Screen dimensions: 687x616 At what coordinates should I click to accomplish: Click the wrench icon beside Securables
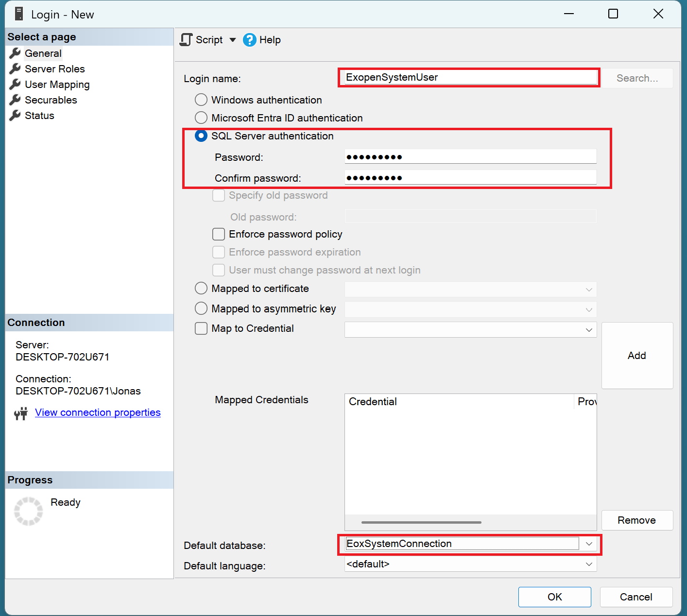click(x=15, y=100)
